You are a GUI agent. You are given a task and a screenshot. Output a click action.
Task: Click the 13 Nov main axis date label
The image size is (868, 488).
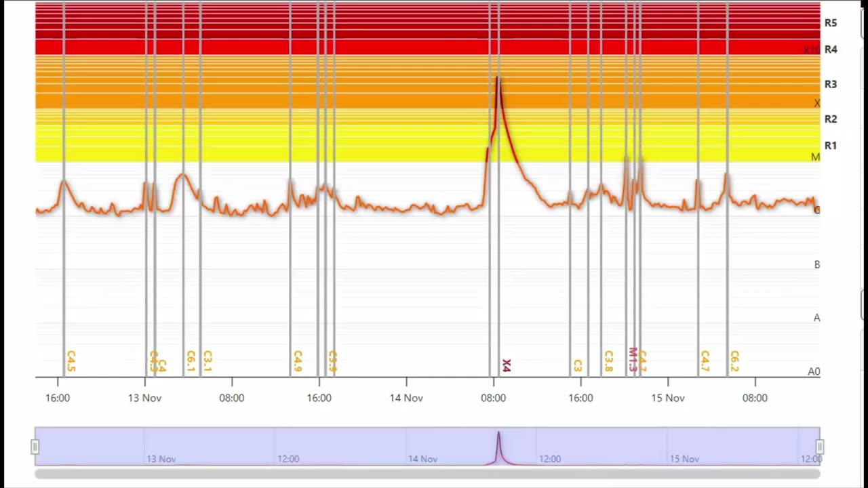click(x=144, y=398)
